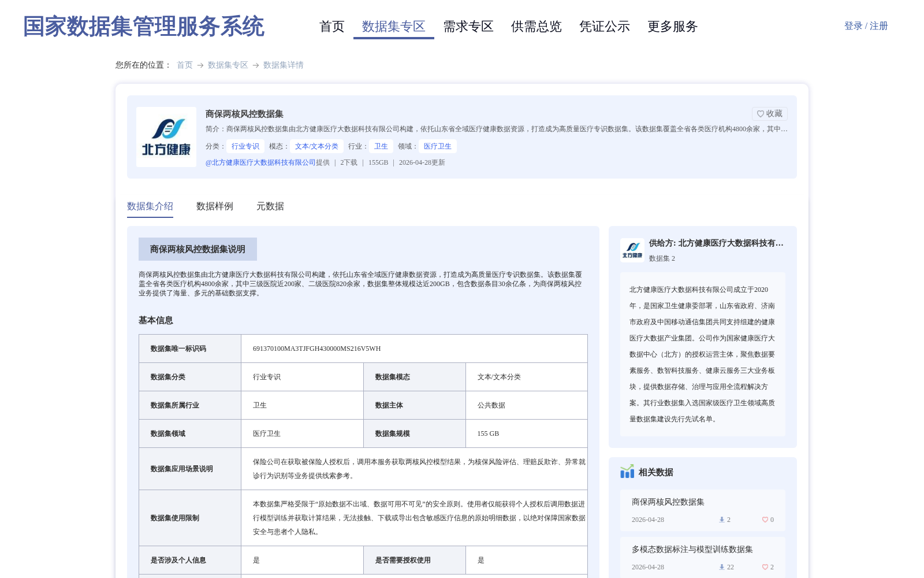Open related card 多模态数据标注与模型训练数据集
Screen dimensions: 924x578
(703, 558)
